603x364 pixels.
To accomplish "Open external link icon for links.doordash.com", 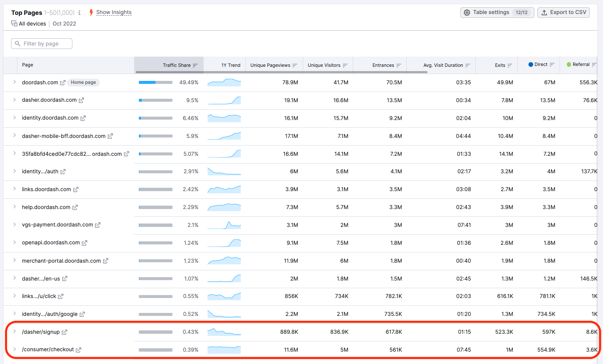I will [x=76, y=189].
